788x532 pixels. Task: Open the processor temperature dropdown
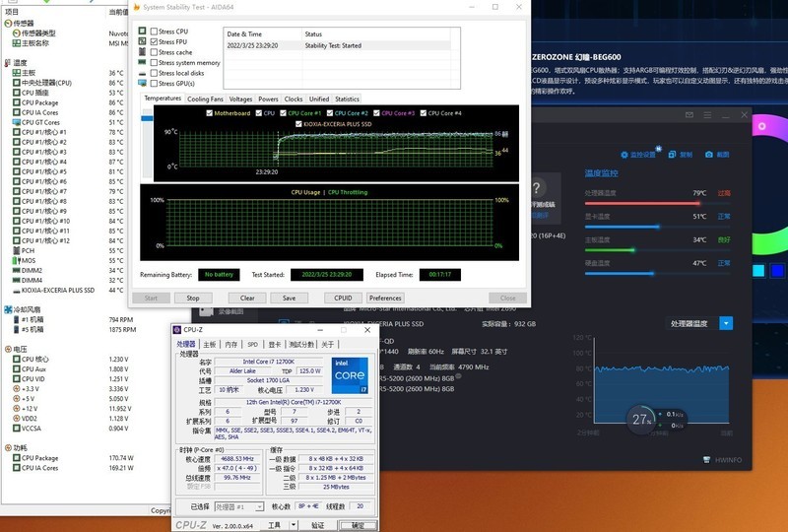pos(726,323)
